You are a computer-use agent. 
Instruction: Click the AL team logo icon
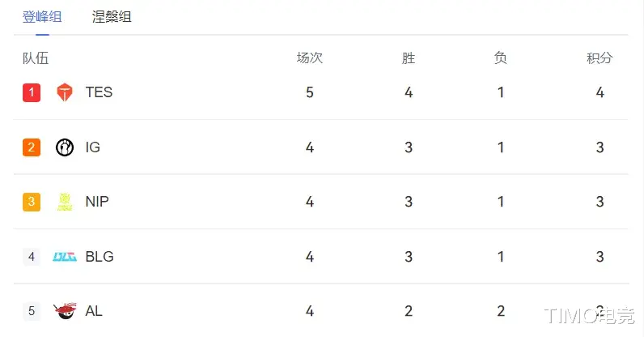pyautogui.click(x=65, y=311)
